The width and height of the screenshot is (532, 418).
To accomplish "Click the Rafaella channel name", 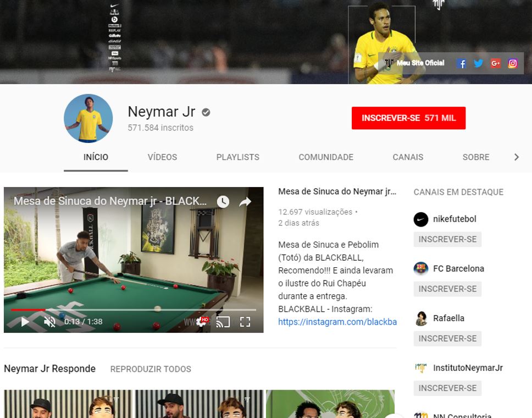I will click(449, 318).
